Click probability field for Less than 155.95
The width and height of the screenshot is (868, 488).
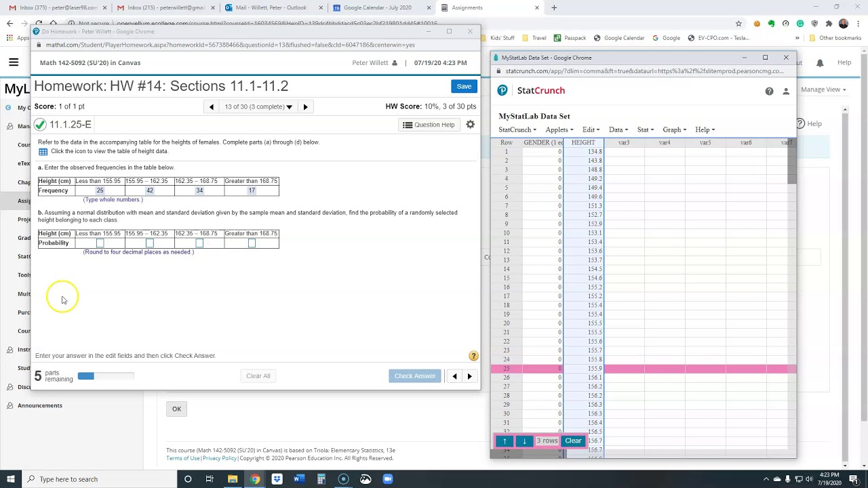point(100,243)
